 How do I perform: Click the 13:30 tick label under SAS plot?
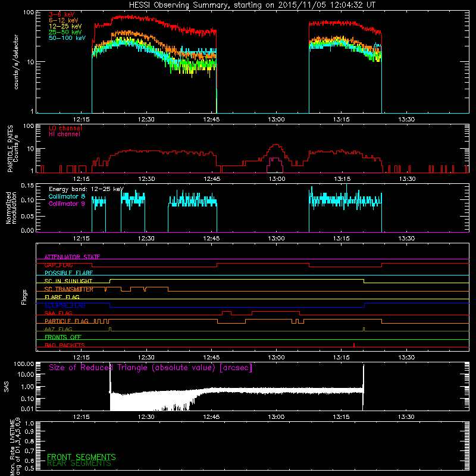406,417
